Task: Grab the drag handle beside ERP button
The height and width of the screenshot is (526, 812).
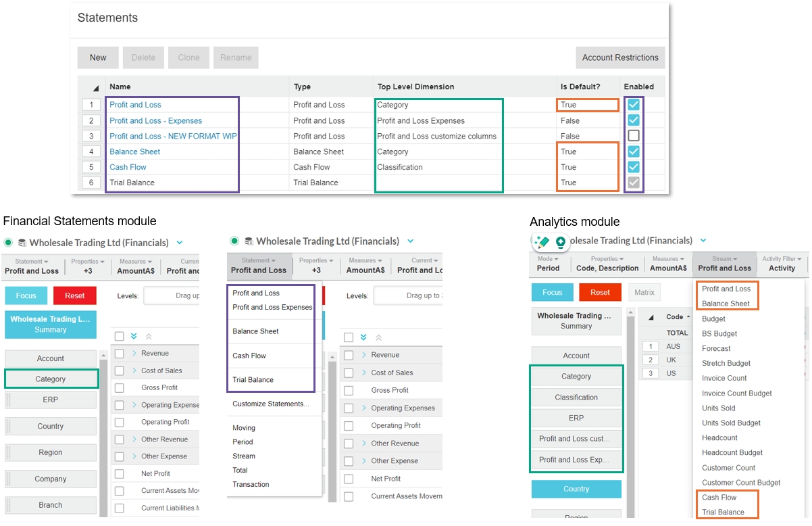Action: [x=9, y=400]
